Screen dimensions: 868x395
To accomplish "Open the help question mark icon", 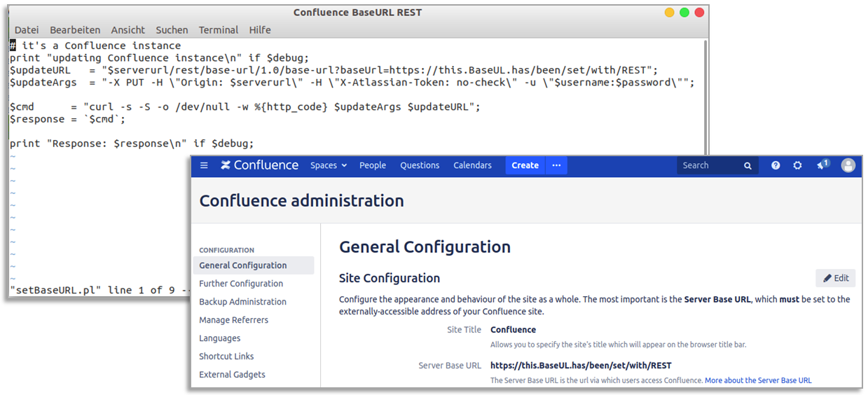I will (776, 165).
